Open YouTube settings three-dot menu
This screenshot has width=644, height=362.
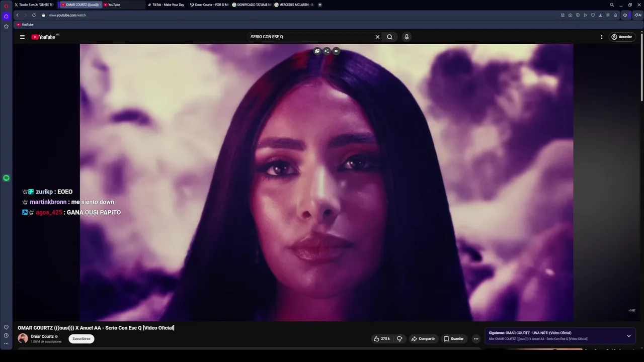[601, 37]
